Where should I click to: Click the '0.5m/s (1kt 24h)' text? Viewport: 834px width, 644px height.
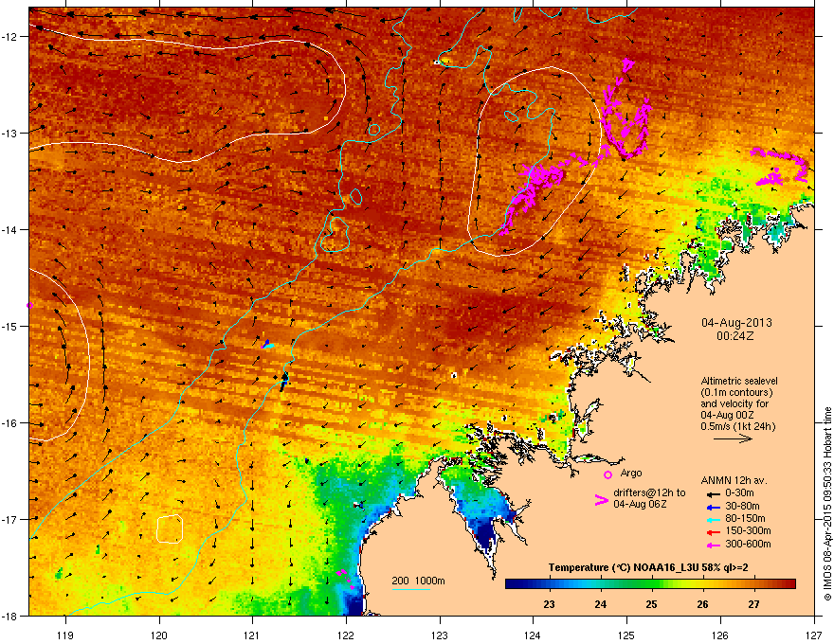click(x=737, y=427)
